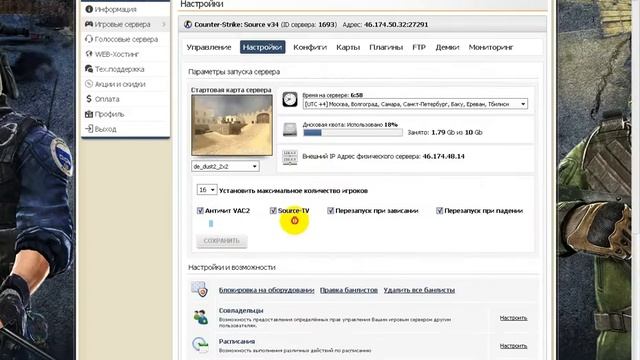The width and height of the screenshot is (640, 360).
Task: Click the gamepad icon for Игровые сервера
Action: (89, 24)
